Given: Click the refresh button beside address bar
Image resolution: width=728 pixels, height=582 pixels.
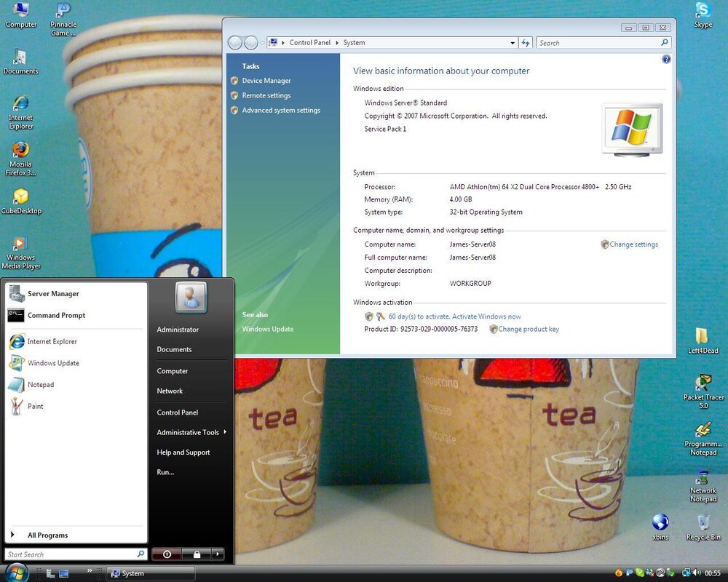Looking at the screenshot, I should tap(525, 43).
